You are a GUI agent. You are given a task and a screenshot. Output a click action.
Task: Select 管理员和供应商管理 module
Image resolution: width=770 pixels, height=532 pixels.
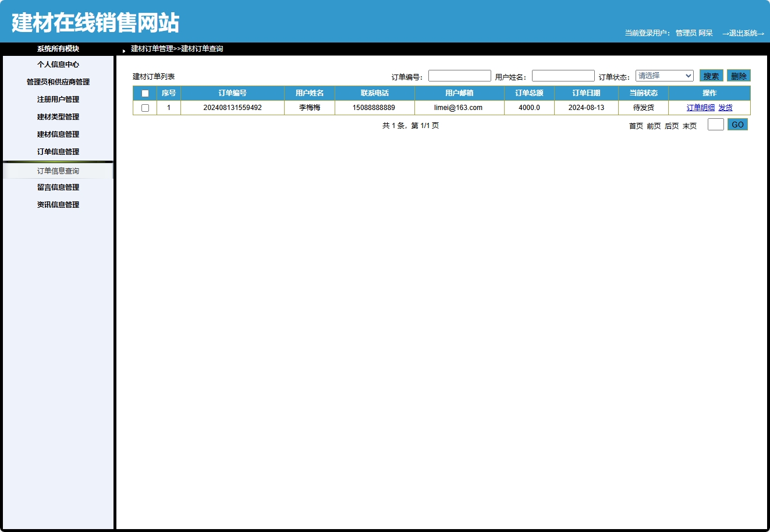(58, 81)
